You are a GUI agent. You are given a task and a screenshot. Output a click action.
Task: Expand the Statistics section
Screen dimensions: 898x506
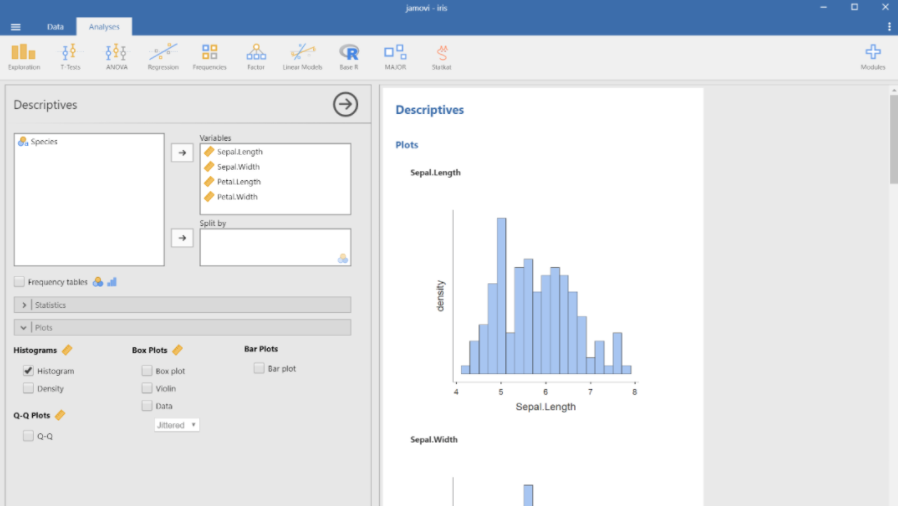[x=24, y=305]
